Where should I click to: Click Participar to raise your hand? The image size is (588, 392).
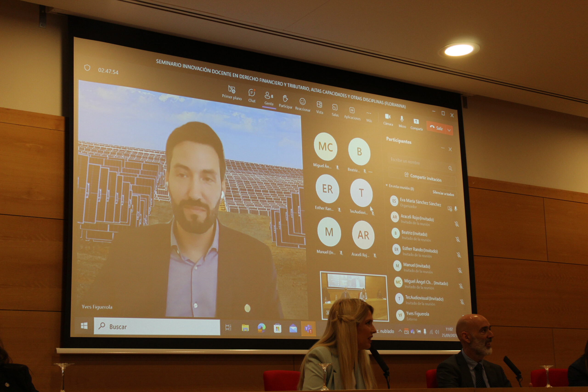tap(285, 102)
